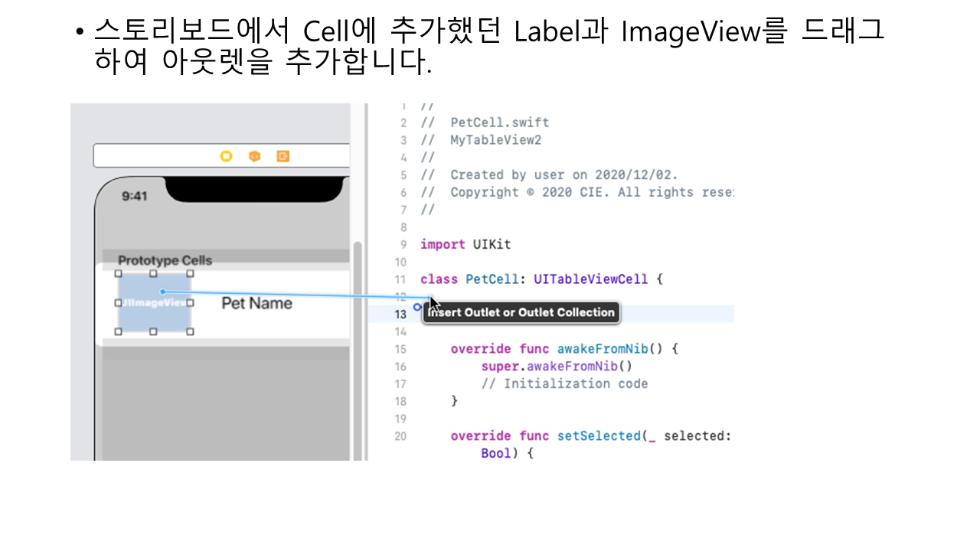Select the Pet Name label
Image resolution: width=980 pixels, height=551 pixels.
tap(256, 304)
